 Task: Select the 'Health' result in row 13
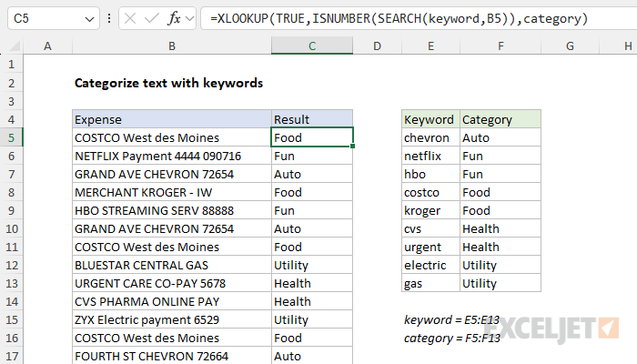pos(312,283)
